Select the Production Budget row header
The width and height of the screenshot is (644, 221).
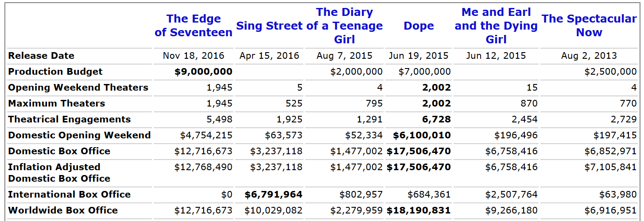coord(55,72)
